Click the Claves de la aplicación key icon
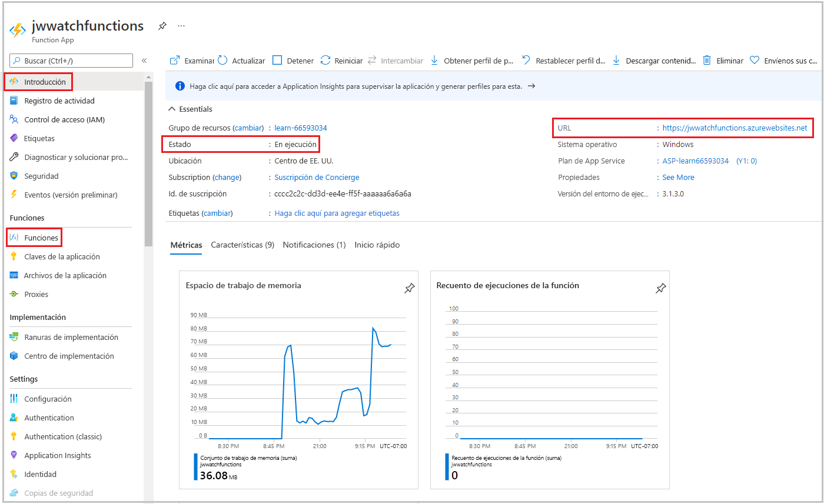The image size is (824, 504). [x=14, y=257]
